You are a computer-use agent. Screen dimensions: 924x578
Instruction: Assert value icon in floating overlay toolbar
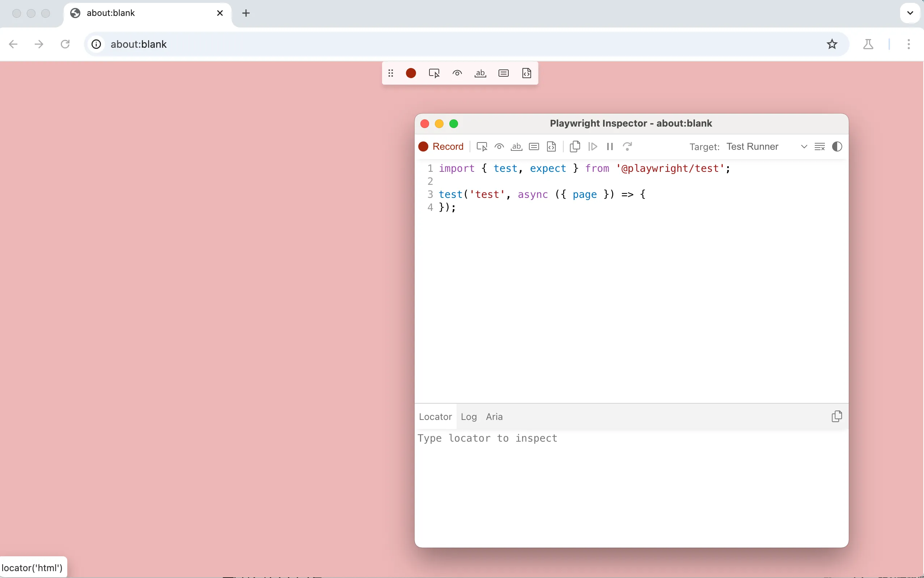click(504, 73)
